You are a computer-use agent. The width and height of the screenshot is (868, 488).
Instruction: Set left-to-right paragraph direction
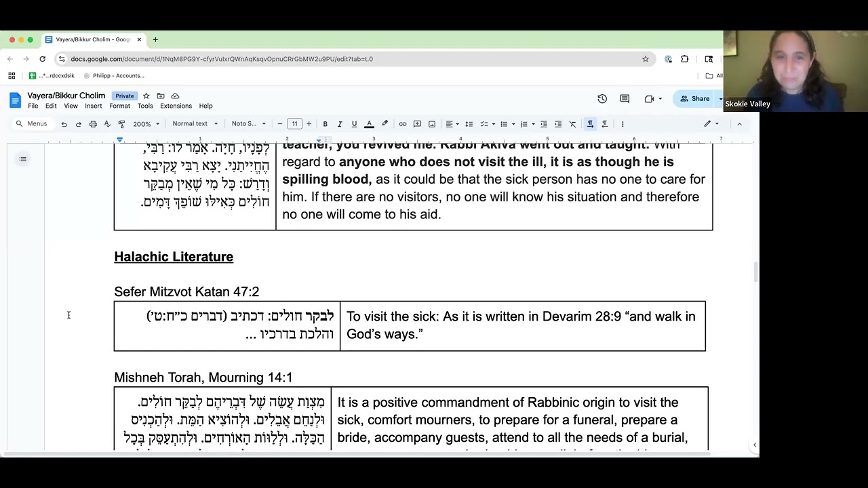coord(591,124)
